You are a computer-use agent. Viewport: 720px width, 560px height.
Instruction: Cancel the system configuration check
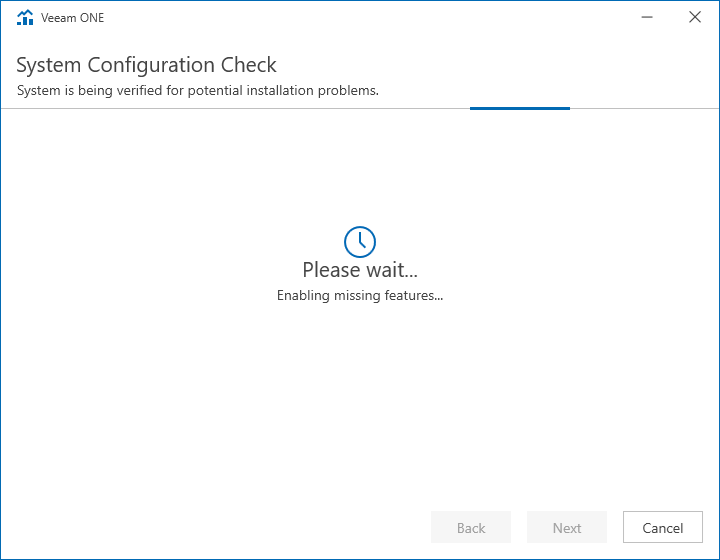(x=663, y=527)
